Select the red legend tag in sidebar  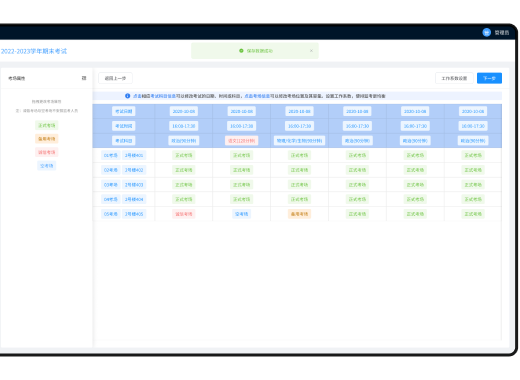(x=47, y=152)
